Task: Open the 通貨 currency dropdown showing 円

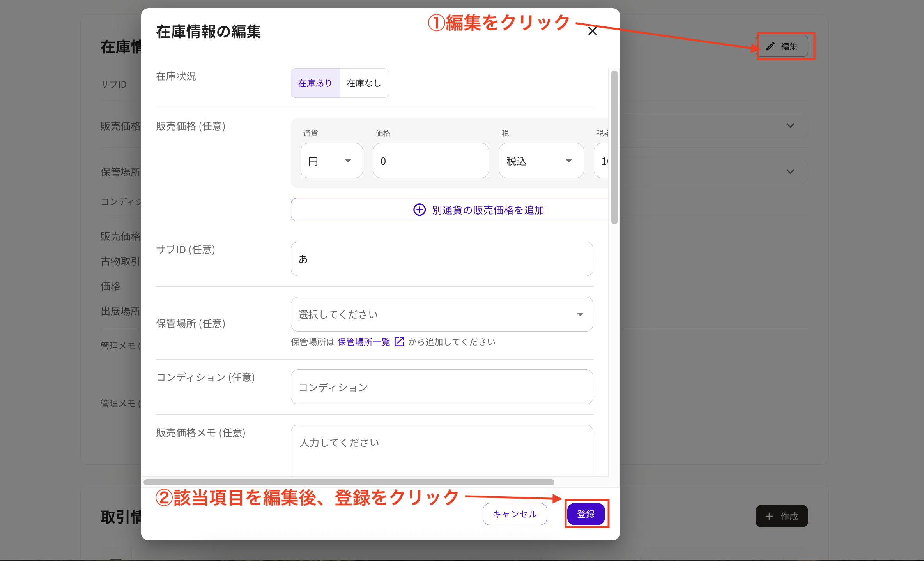Action: pos(331,161)
